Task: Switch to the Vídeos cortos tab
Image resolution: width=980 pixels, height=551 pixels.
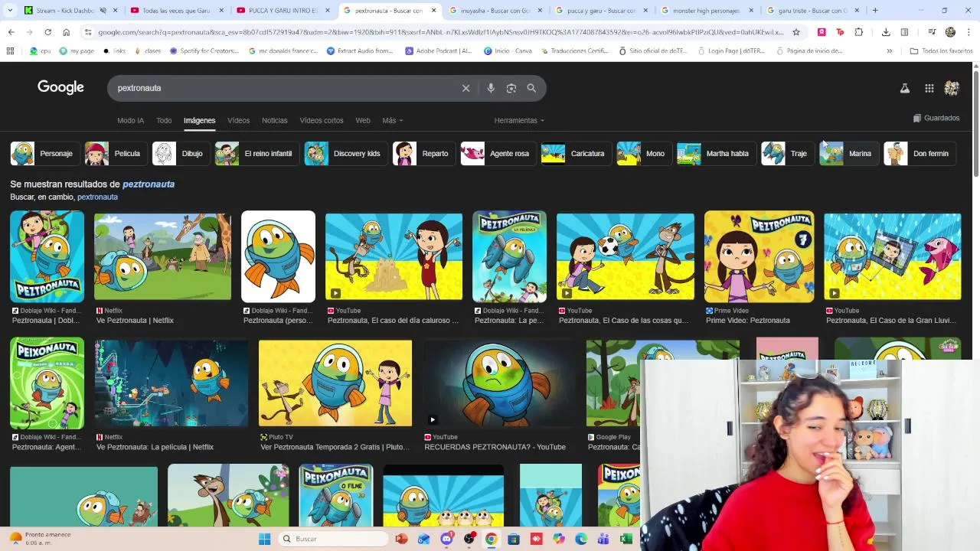Action: coord(322,120)
